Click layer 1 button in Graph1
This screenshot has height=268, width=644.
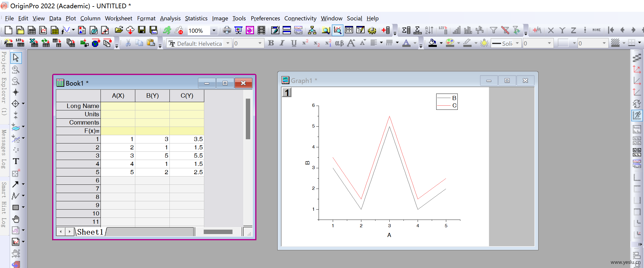coord(287,93)
